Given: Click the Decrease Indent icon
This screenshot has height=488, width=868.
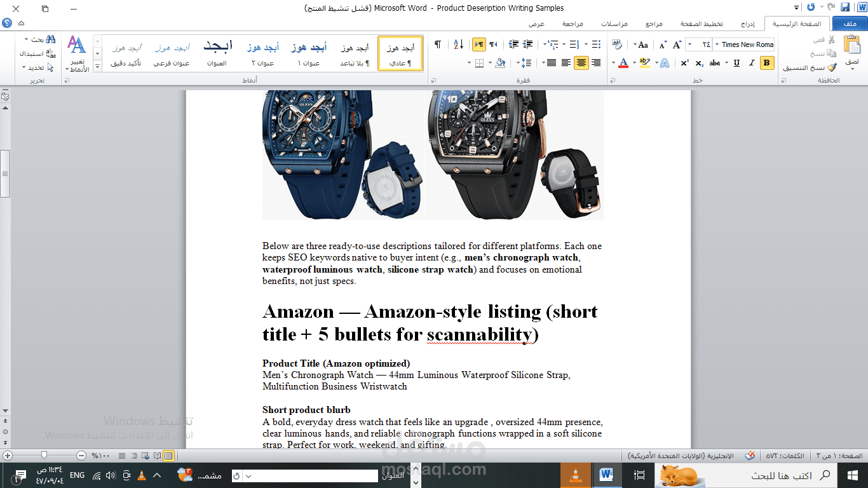Looking at the screenshot, I should [528, 44].
